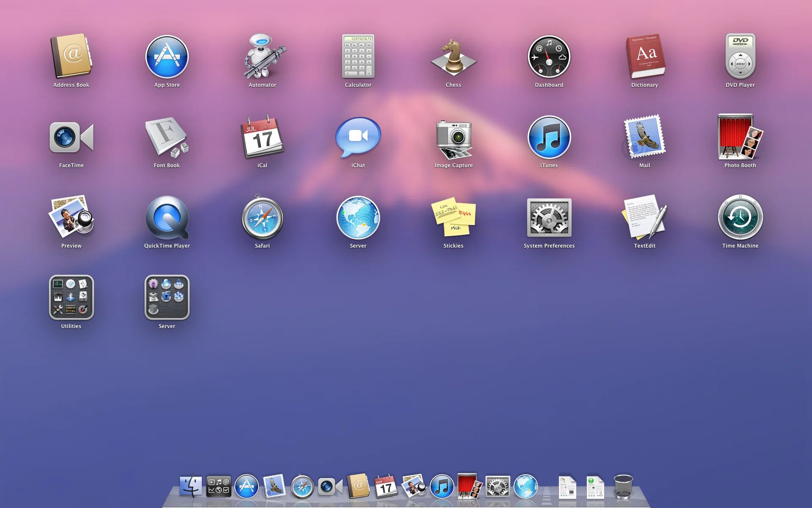Viewport: 812px width, 508px height.
Task: Open iCal from the Launchpad grid
Action: pos(262,137)
